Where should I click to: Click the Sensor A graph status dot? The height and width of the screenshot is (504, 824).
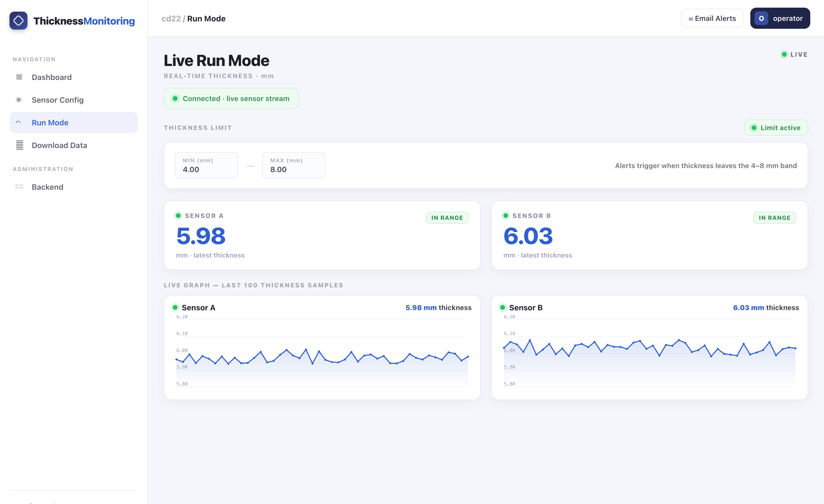[175, 307]
